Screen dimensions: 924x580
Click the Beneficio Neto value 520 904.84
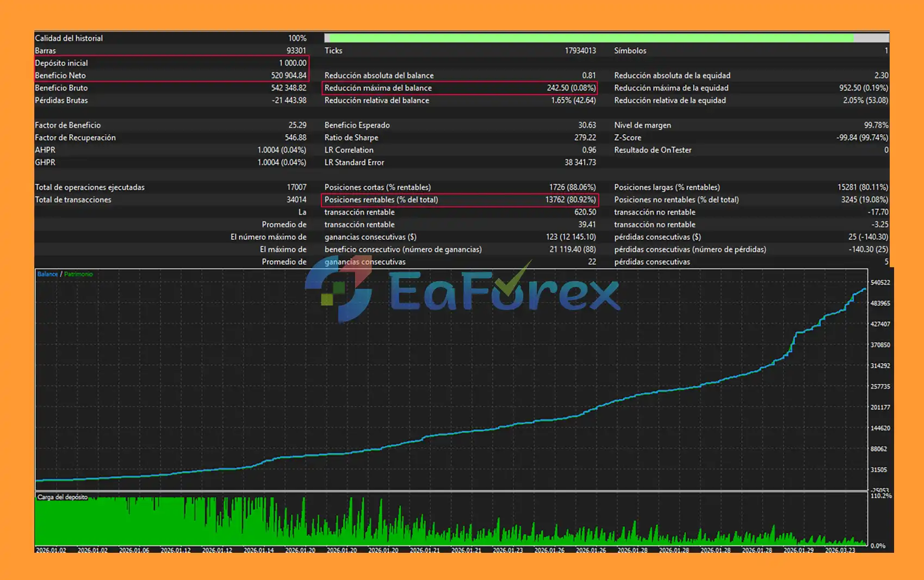(x=288, y=76)
